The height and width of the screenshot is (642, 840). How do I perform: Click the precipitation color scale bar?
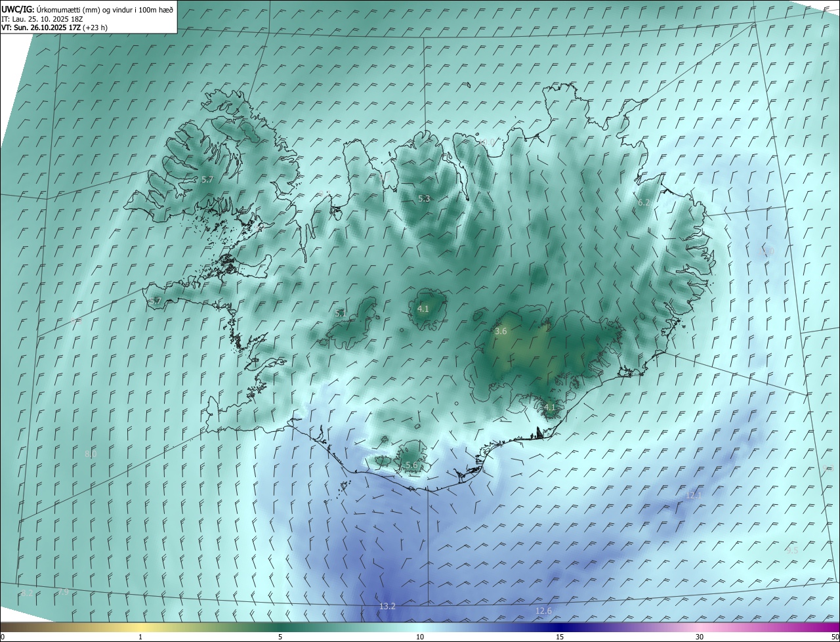[x=420, y=628]
